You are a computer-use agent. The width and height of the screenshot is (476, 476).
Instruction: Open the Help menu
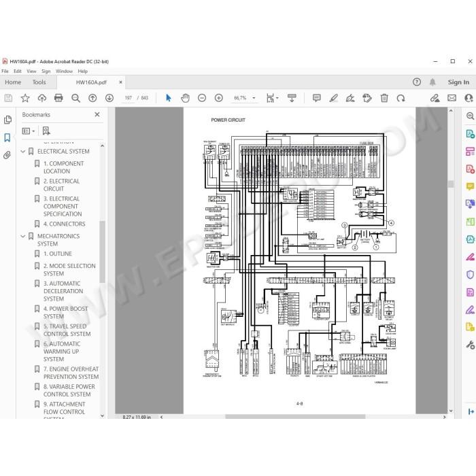tap(82, 71)
